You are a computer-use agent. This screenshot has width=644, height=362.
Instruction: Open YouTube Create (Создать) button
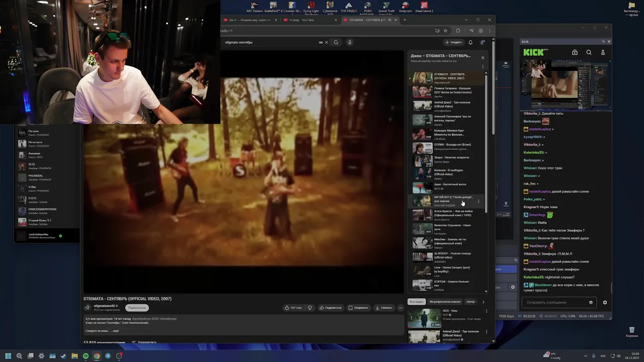tap(453, 42)
